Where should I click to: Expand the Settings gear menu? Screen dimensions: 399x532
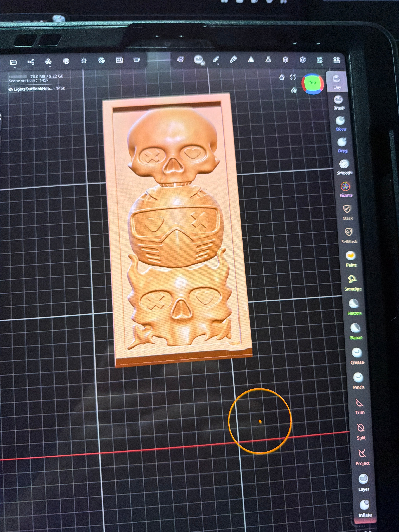[x=303, y=60]
